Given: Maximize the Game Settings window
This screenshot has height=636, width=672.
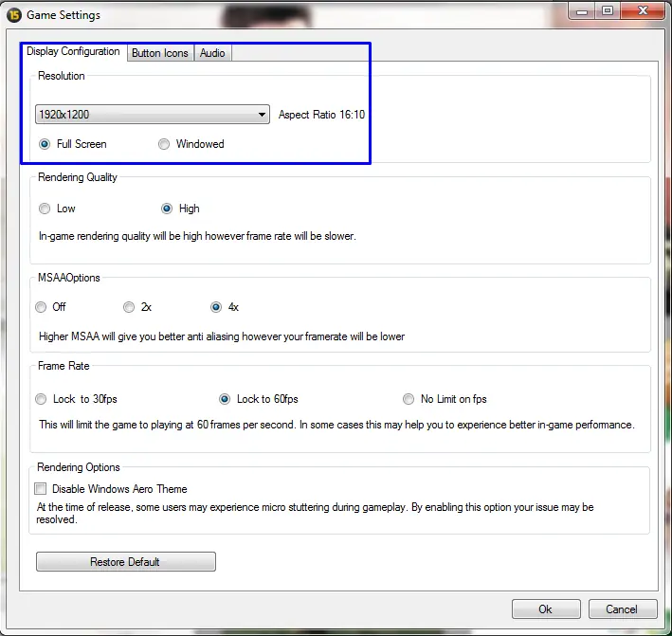Looking at the screenshot, I should [x=608, y=11].
